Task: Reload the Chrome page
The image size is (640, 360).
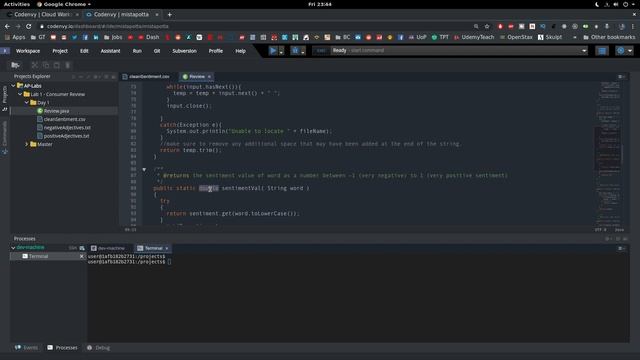Action: tap(29, 26)
